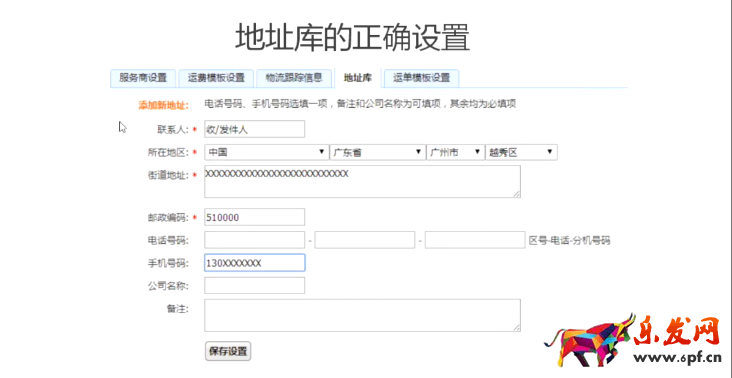Click the 公司名称 company name field
Screen dimensions: 732x378
click(x=254, y=286)
